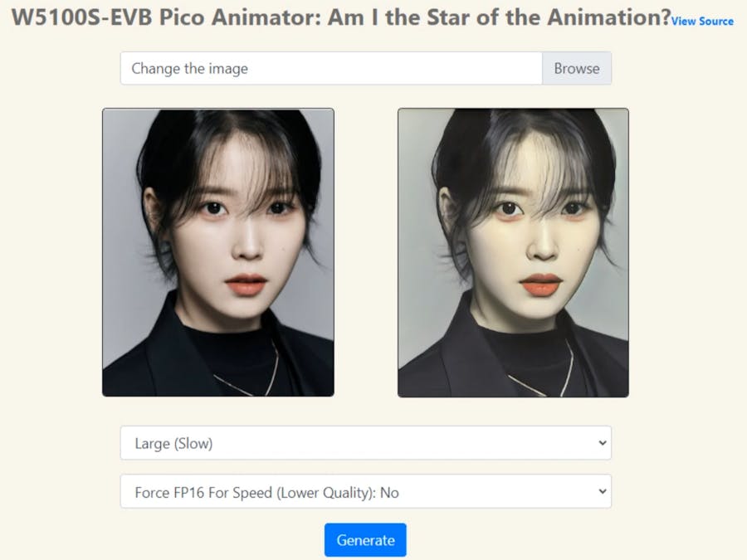Open the Large (Slow) model size dropdown
The height and width of the screenshot is (560, 747).
pos(366,443)
